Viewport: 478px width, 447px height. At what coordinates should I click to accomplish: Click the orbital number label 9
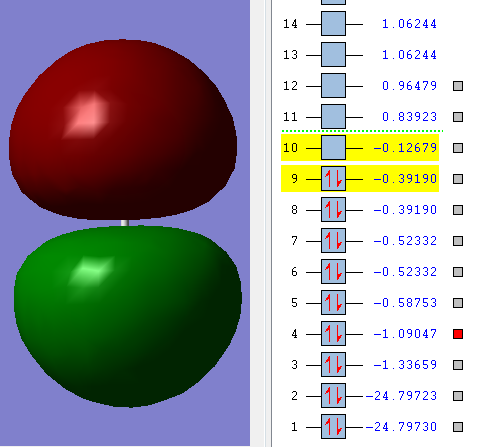coord(294,179)
